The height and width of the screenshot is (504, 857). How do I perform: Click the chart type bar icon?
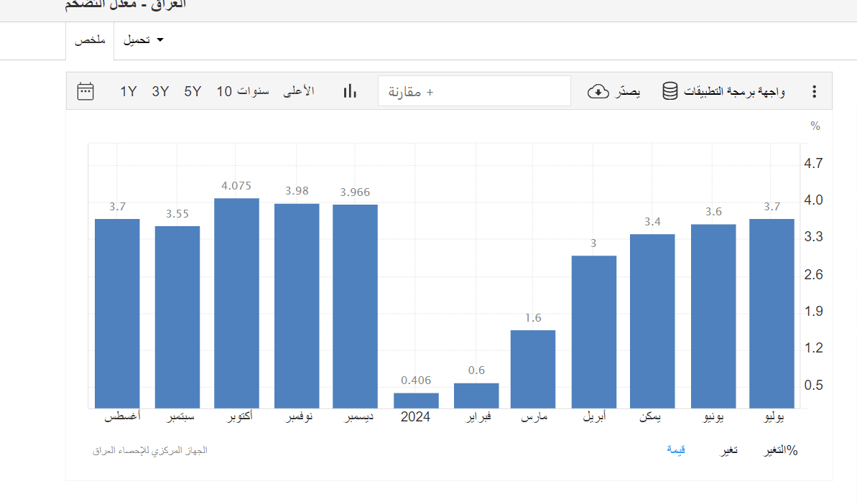[349, 91]
